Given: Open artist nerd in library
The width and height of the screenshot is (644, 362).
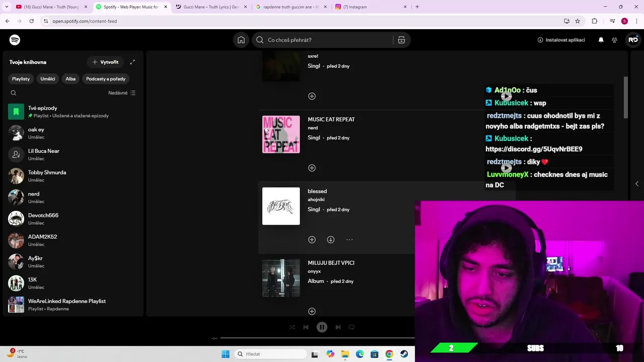Looking at the screenshot, I should 73,198.
